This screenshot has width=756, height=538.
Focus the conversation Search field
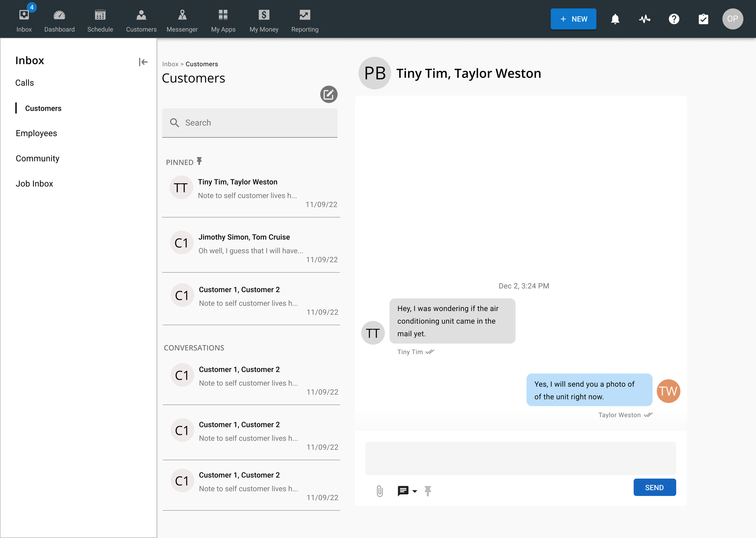point(250,123)
